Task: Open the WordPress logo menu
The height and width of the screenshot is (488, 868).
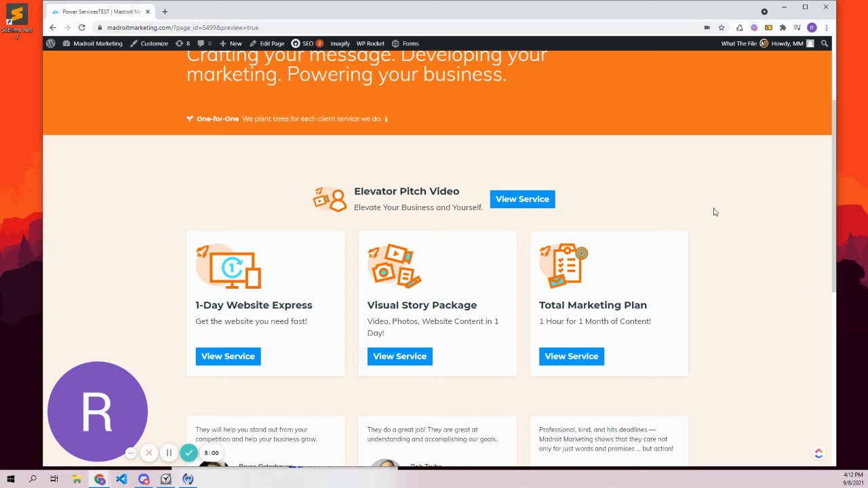Action: pos(51,43)
